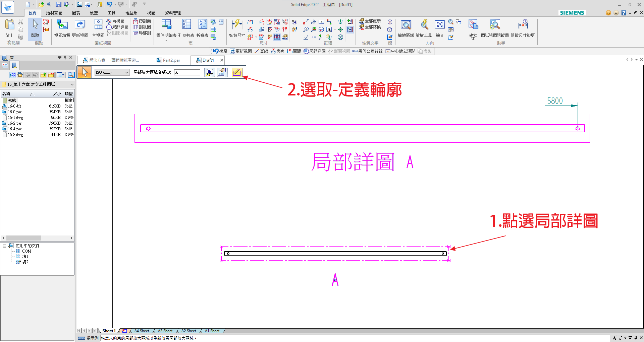644x342 pixels.
Task: Click the select arrow in command bar
Action: click(85, 72)
